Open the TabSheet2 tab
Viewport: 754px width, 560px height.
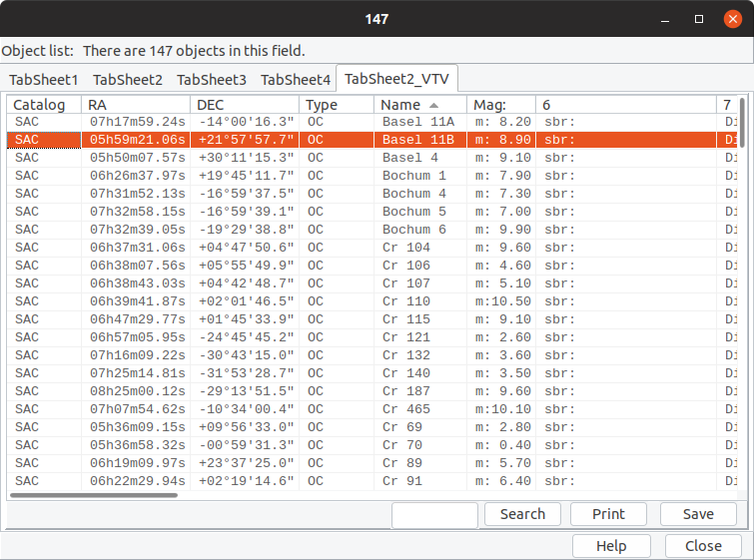(x=128, y=79)
